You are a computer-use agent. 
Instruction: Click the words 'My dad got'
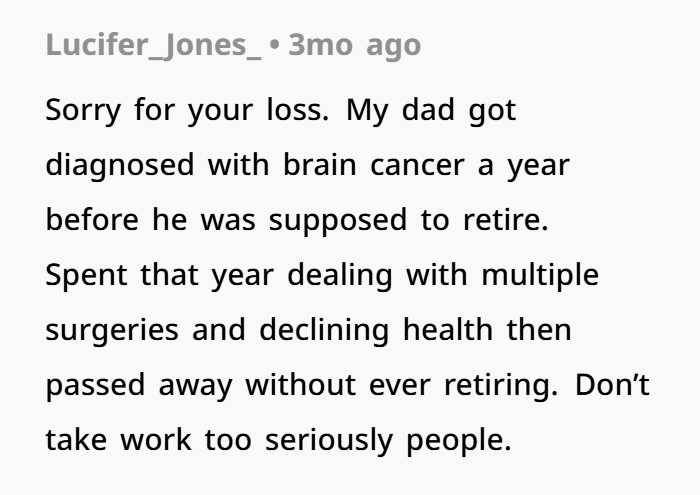tap(431, 111)
